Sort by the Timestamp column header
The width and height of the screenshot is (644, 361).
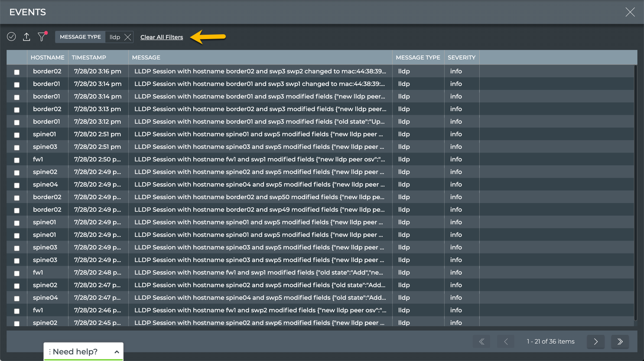(89, 57)
